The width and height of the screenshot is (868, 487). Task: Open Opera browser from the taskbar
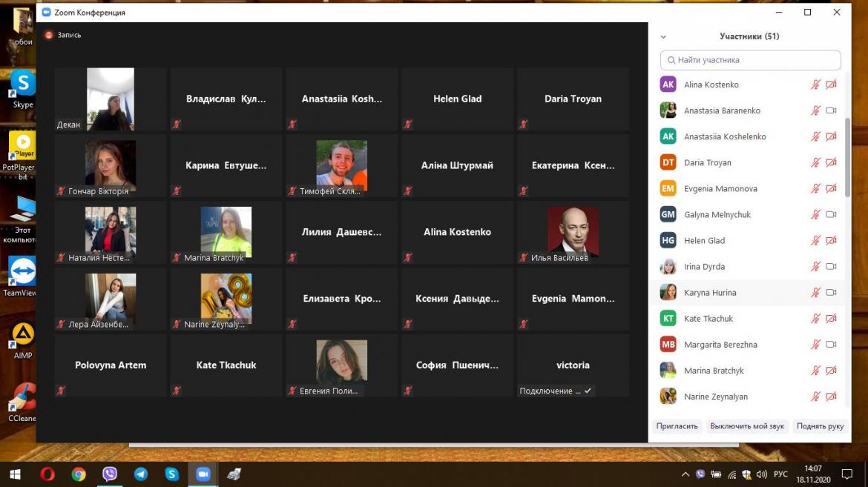coord(47,474)
